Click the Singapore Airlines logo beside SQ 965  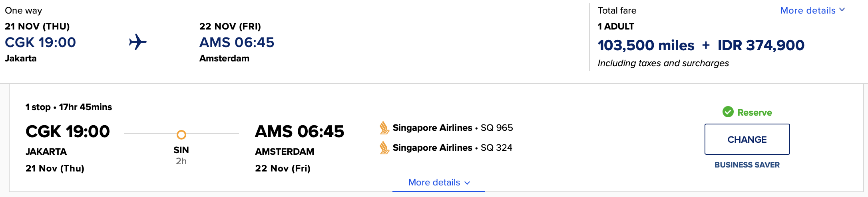pos(384,128)
